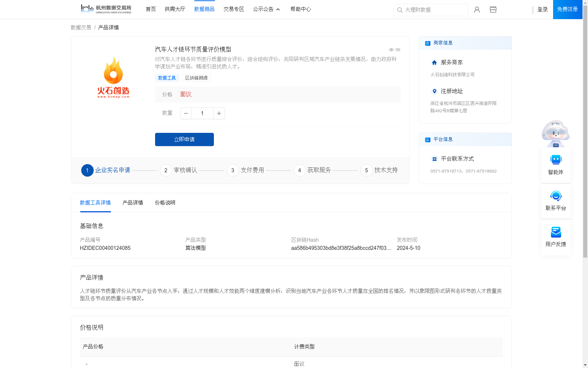Open 数据商品 navigation item
This screenshot has height=368, width=588.
point(204,9)
